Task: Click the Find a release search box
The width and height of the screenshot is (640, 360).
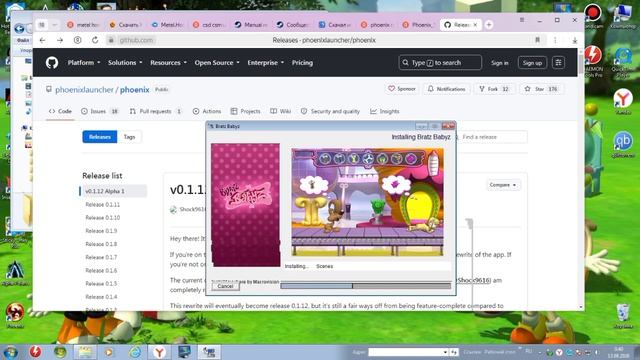Action: pos(492,137)
